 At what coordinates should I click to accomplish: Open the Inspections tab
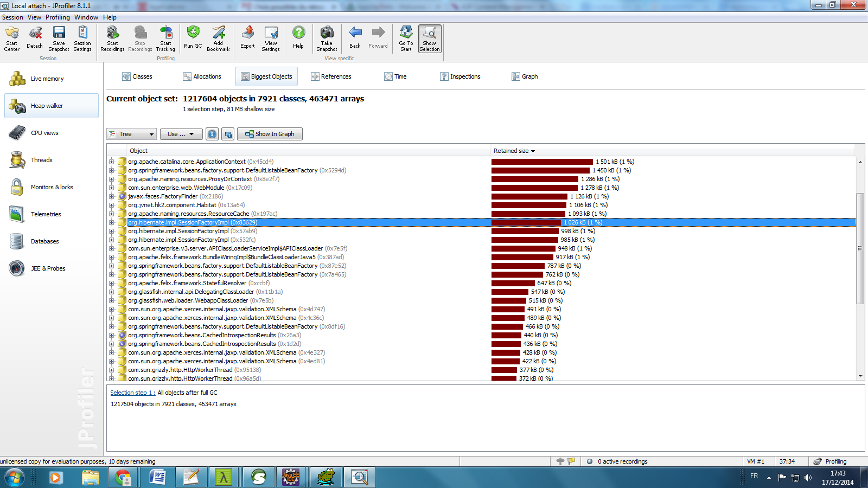[x=460, y=76]
